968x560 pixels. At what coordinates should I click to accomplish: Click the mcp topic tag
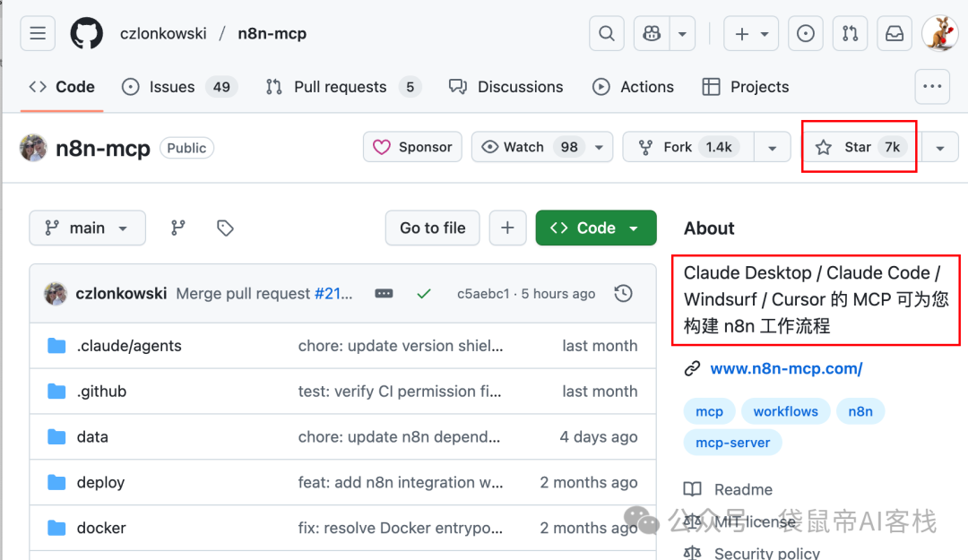709,411
